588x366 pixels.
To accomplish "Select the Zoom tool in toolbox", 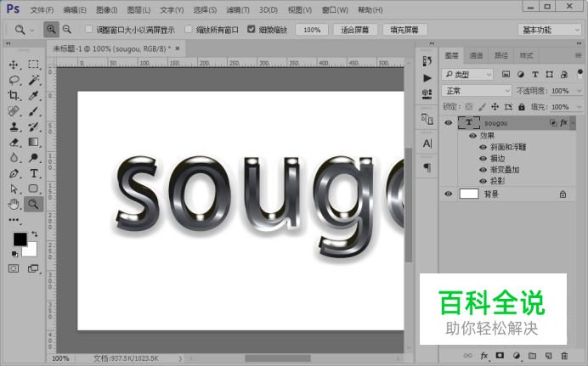I will [x=33, y=204].
